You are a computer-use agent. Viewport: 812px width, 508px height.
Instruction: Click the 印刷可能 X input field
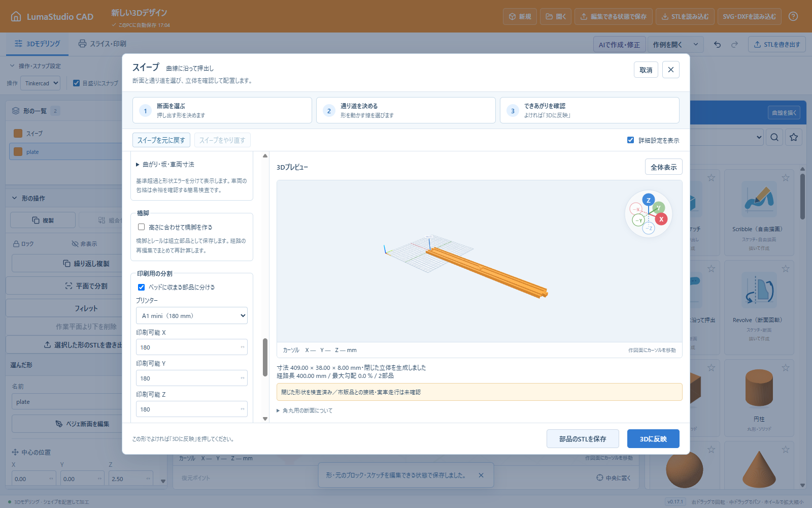pos(192,347)
